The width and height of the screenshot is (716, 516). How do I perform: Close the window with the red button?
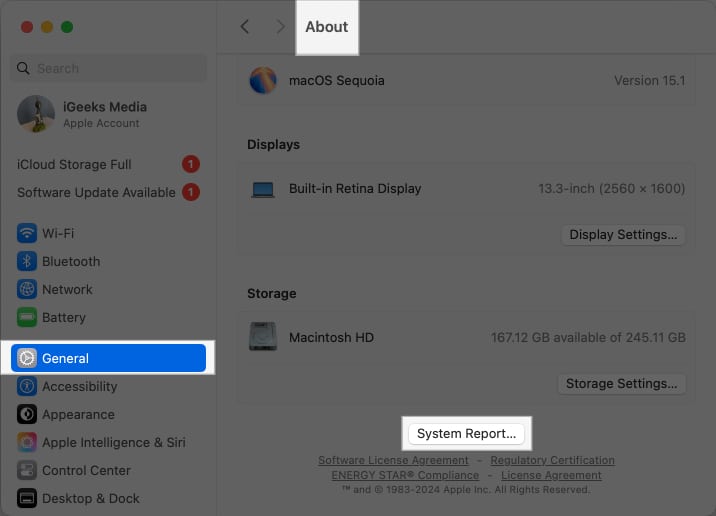27,27
